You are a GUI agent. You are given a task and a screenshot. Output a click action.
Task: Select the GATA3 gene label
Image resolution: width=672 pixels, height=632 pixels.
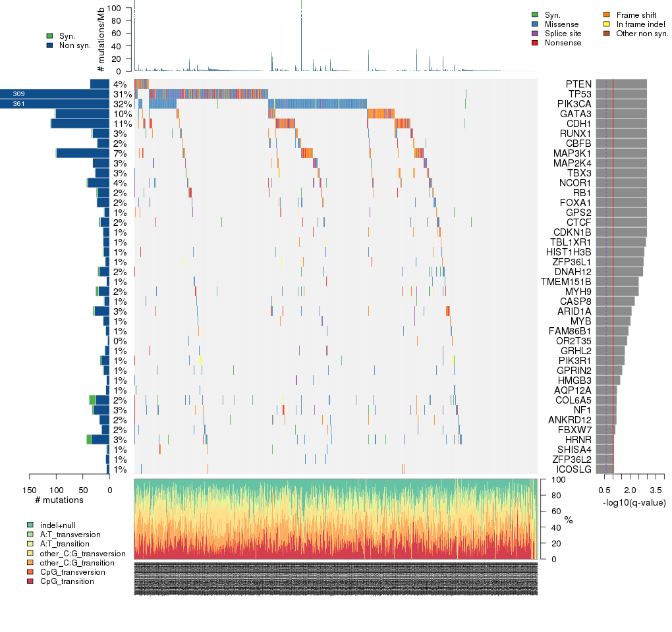(576, 114)
